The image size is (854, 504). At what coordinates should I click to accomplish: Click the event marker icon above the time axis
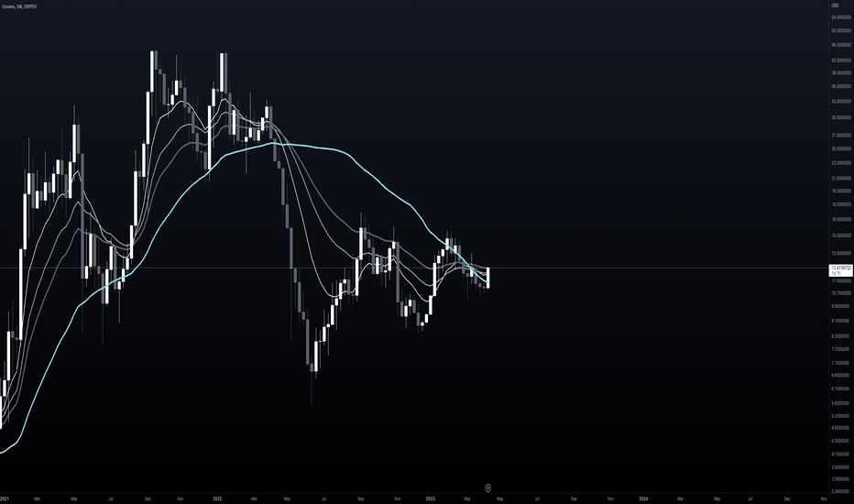pos(487,488)
